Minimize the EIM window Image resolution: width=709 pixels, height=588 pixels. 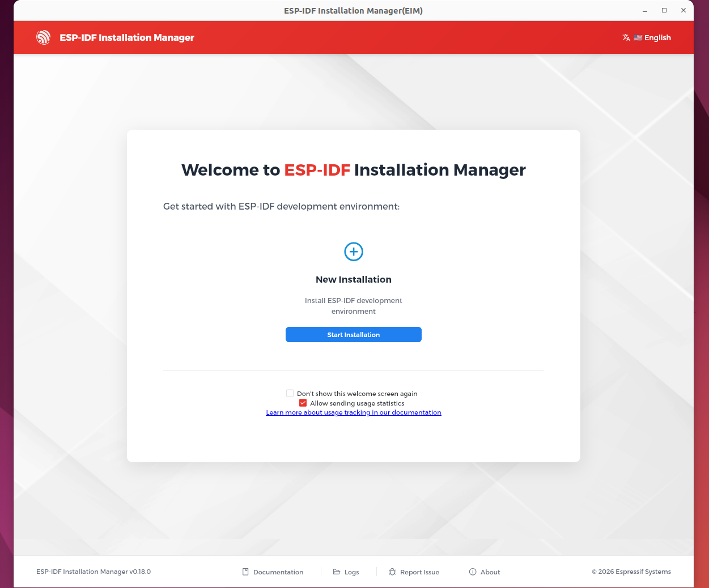point(645,11)
